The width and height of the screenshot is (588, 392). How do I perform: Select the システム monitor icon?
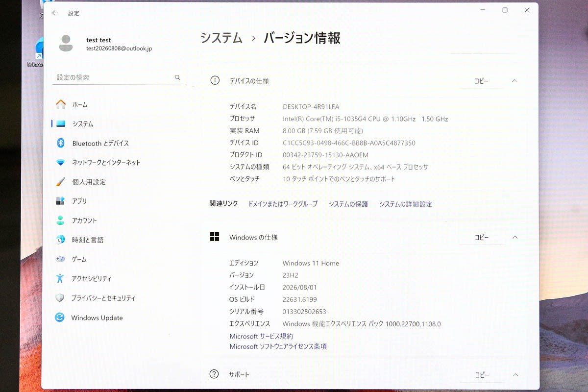pos(61,124)
